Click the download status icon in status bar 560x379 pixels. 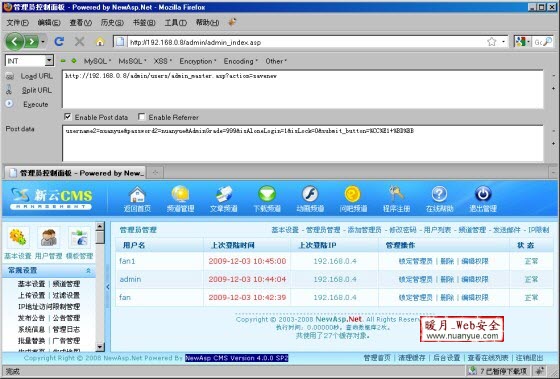[472, 371]
